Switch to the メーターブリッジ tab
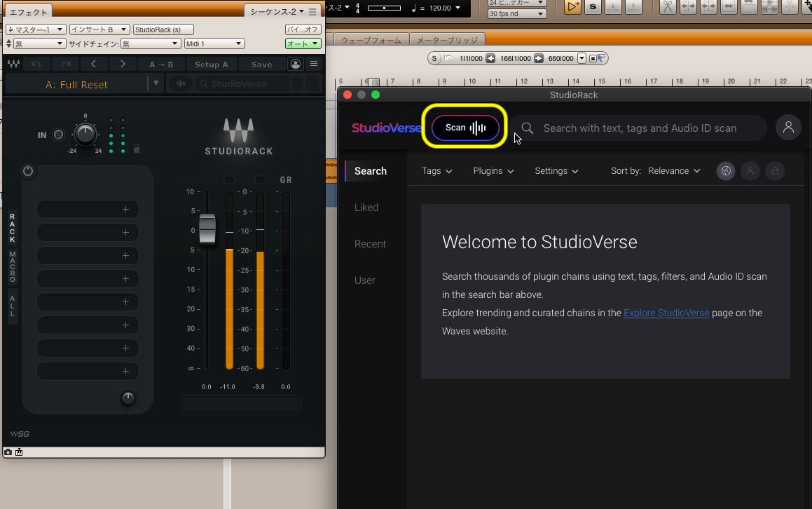The width and height of the screenshot is (812, 509). [448, 40]
